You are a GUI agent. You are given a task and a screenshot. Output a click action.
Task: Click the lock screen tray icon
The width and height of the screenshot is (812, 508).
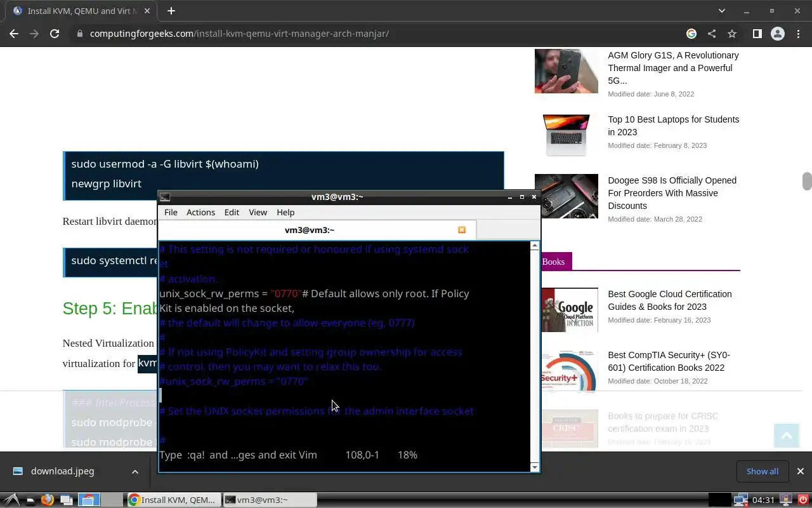click(786, 500)
